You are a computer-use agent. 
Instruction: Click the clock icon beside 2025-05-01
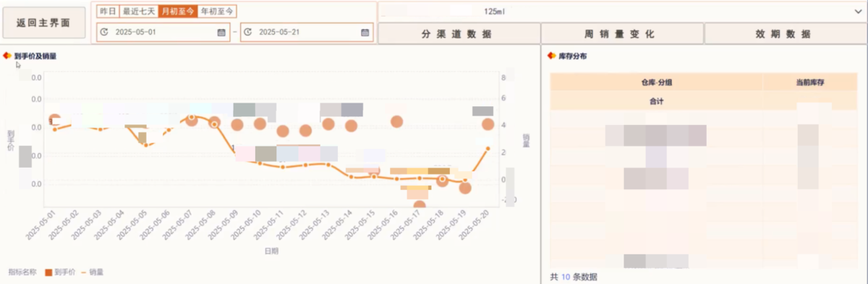pos(105,33)
